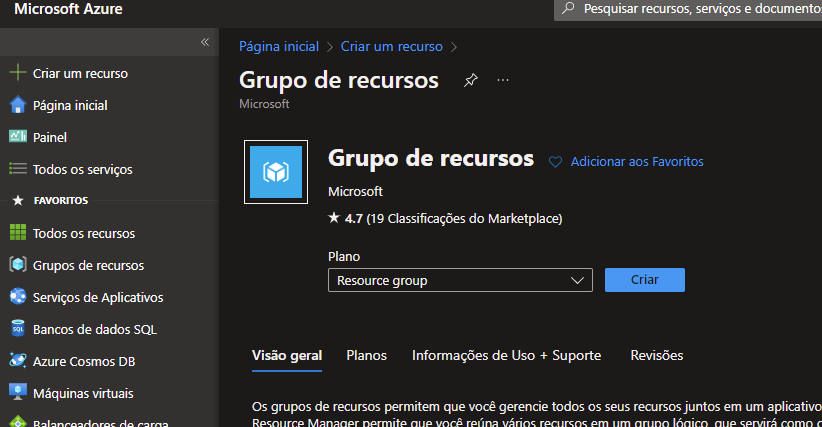The height and width of the screenshot is (427, 822).
Task: Open the Resource group plan dropdown
Action: click(x=460, y=280)
